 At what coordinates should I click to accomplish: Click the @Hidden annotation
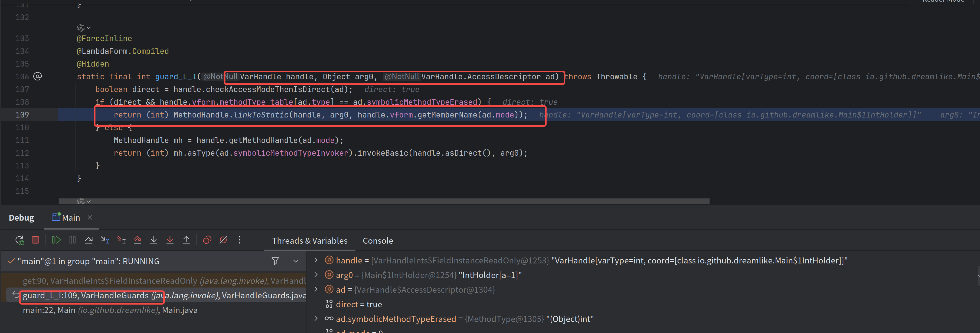point(93,64)
